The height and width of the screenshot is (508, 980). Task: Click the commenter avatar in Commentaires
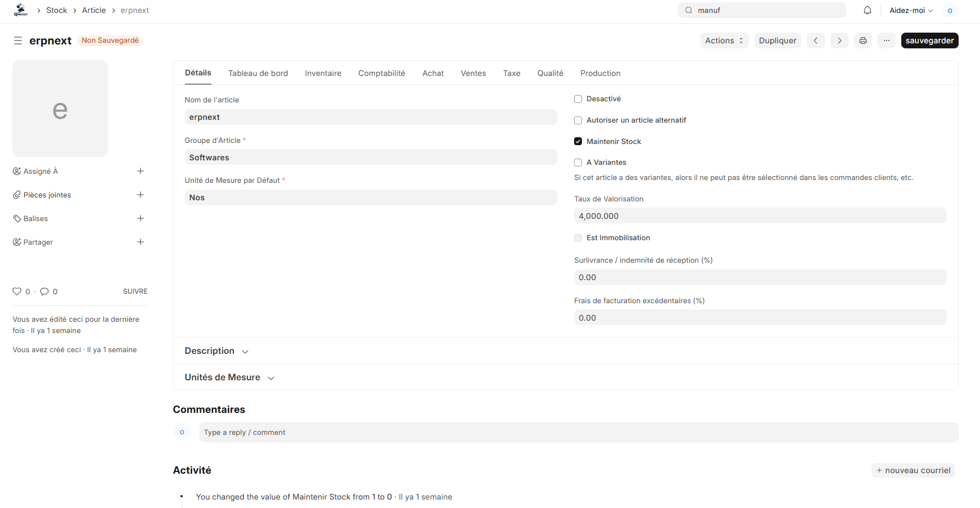(x=182, y=432)
